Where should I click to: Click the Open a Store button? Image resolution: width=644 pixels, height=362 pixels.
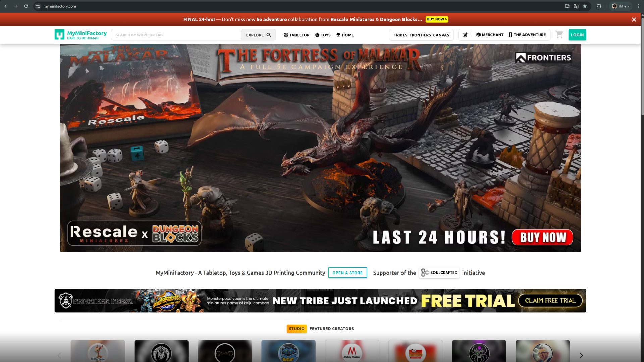pos(347,273)
